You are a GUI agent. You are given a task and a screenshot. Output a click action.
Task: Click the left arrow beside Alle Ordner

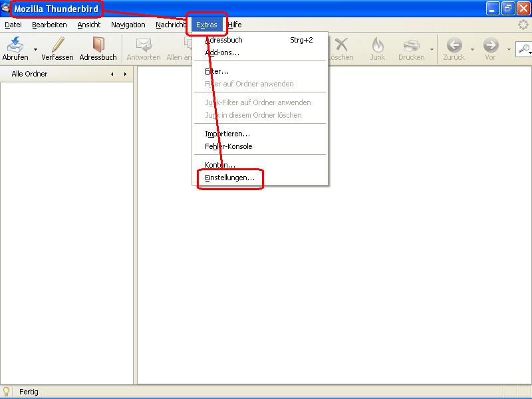112,74
